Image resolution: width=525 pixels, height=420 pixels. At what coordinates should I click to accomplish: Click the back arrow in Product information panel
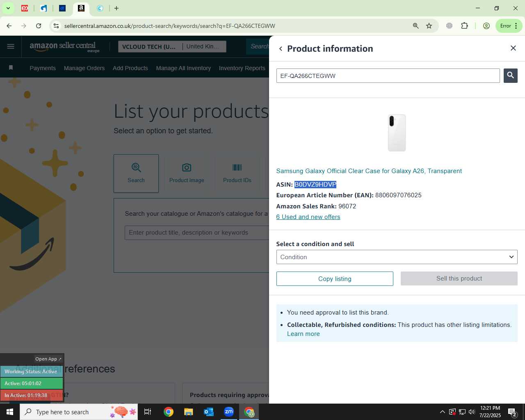click(281, 49)
